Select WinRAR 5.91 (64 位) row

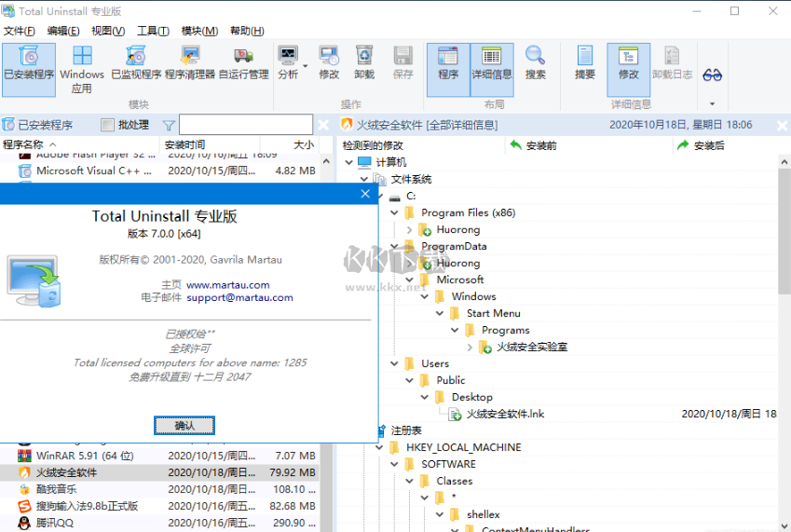point(159,456)
